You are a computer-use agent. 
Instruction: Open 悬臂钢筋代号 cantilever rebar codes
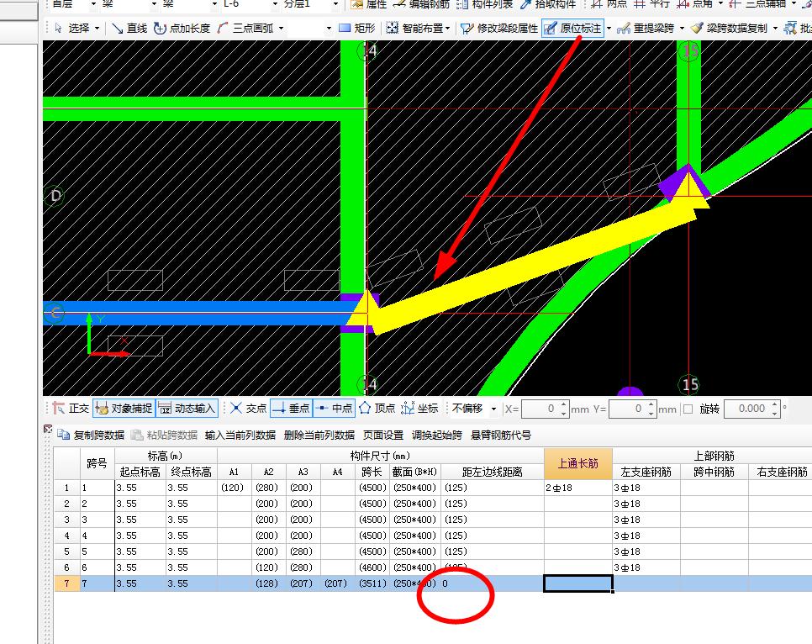(501, 435)
